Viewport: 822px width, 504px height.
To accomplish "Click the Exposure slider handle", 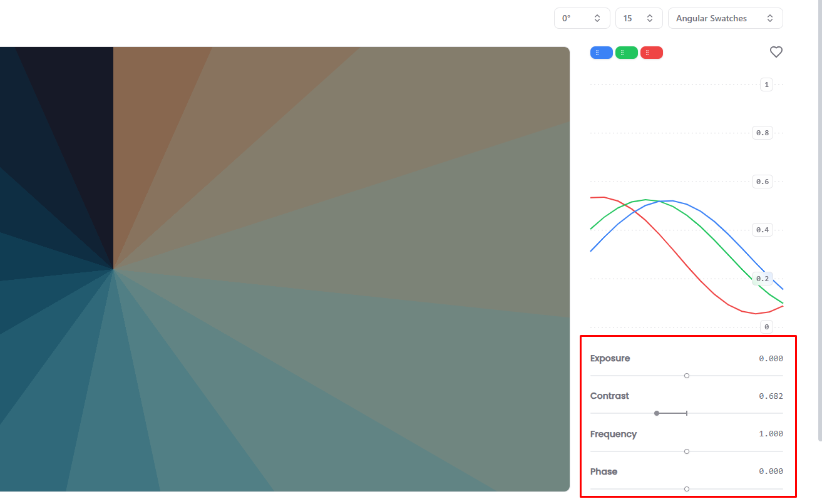I will coord(687,375).
